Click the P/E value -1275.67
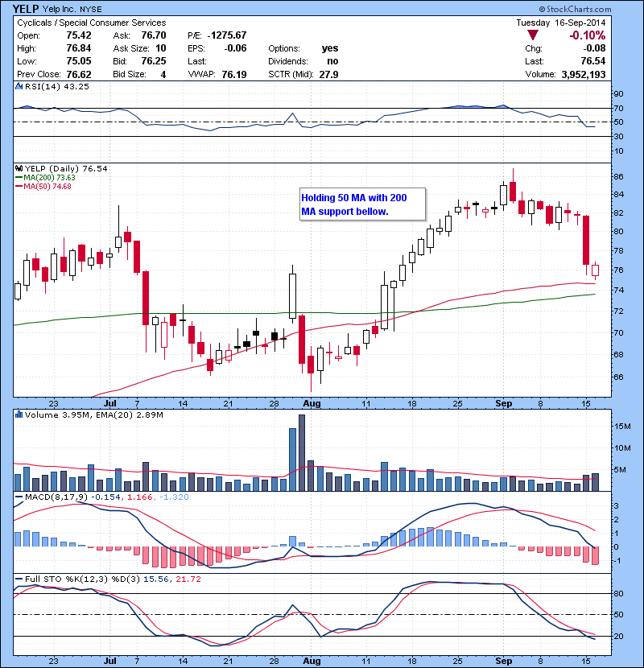Viewport: 644px width, 668px height. (227, 35)
